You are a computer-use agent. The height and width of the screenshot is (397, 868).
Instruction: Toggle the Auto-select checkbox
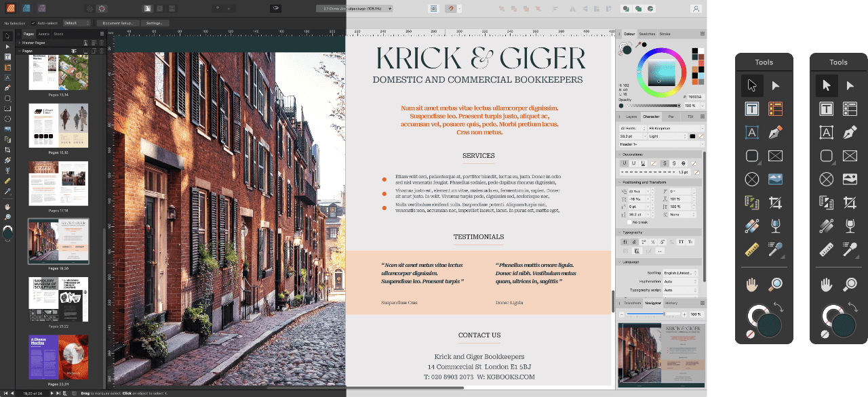click(33, 23)
